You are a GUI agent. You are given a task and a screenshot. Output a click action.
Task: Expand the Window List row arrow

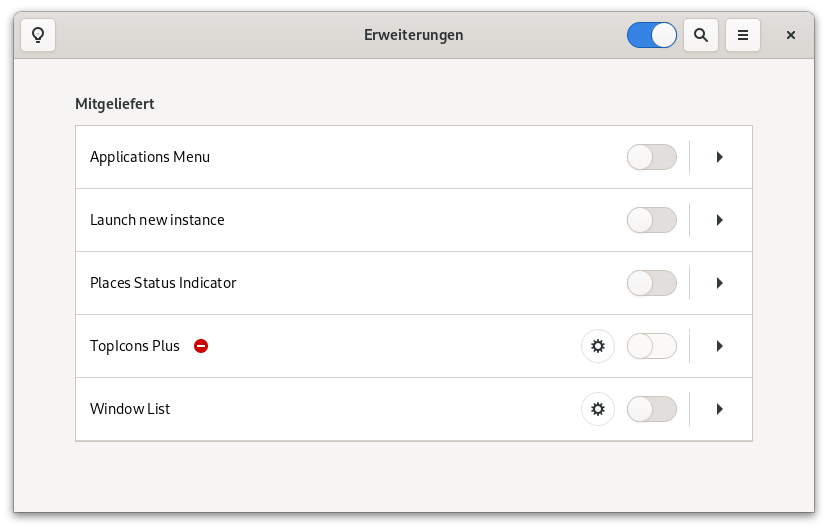[x=719, y=409]
